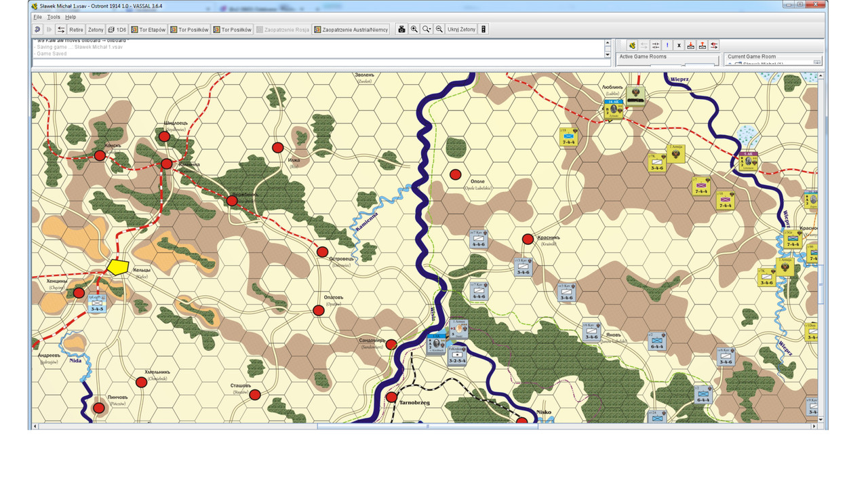Click the chat log scroll-up arrow
Screen dimensions: 868x481
coord(607,43)
